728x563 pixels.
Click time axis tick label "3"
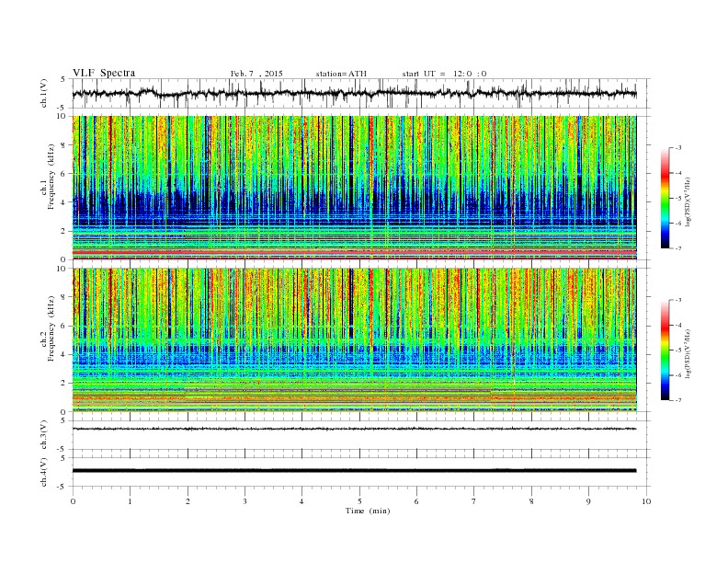pyautogui.click(x=245, y=501)
